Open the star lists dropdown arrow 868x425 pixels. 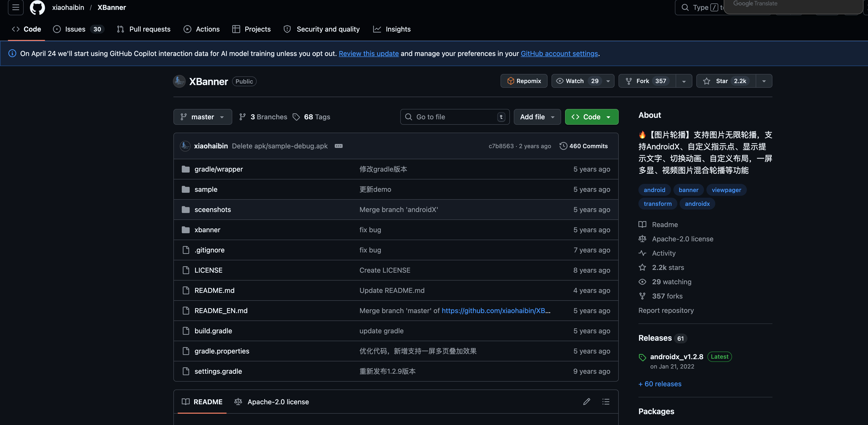tap(764, 81)
